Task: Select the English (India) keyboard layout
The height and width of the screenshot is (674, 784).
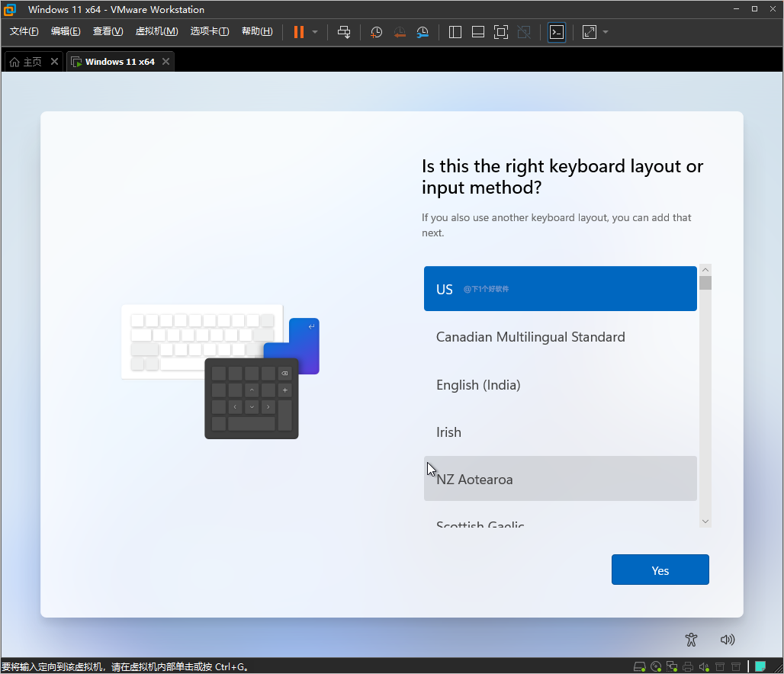Action: click(478, 385)
